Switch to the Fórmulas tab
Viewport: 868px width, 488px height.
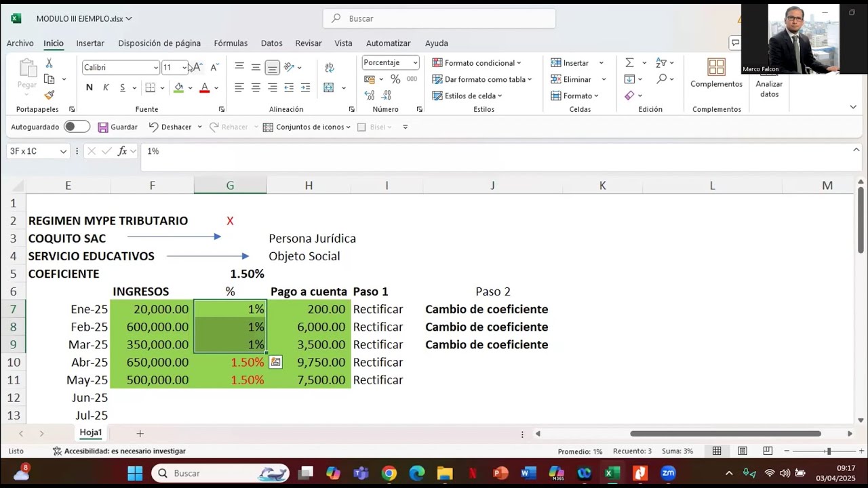click(231, 43)
